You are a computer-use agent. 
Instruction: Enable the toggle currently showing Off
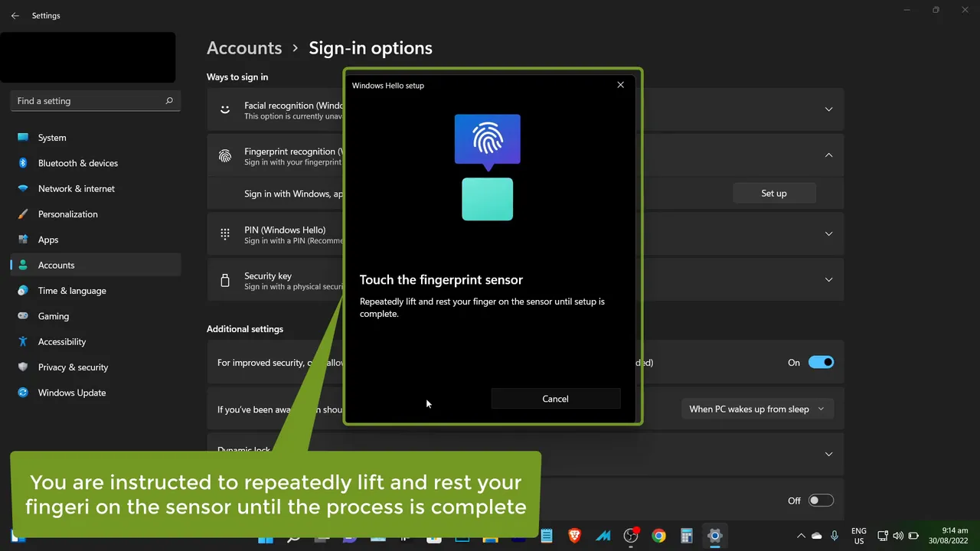[821, 500]
